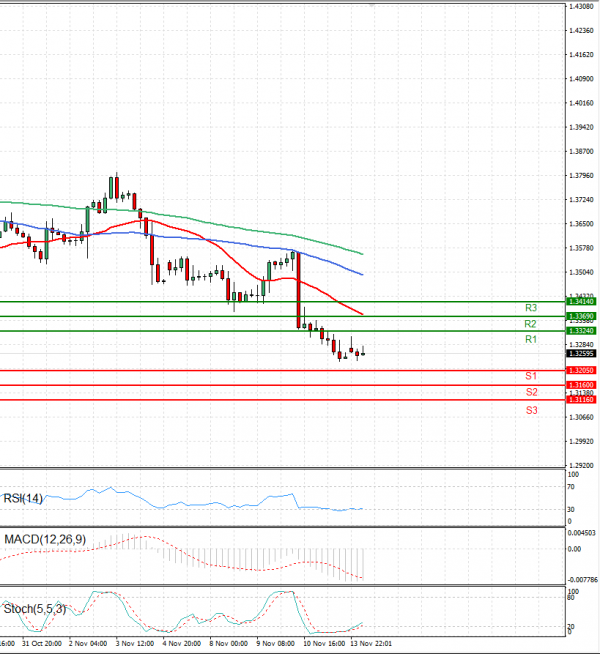
Task: Select the 1.33240 green price tag
Action: pyautogui.click(x=581, y=331)
